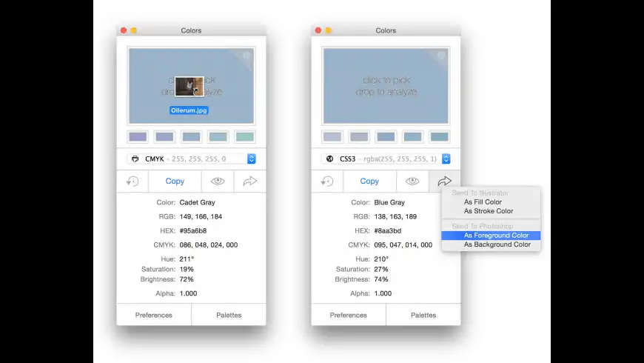Select middle blue swatch in left window

tap(192, 136)
